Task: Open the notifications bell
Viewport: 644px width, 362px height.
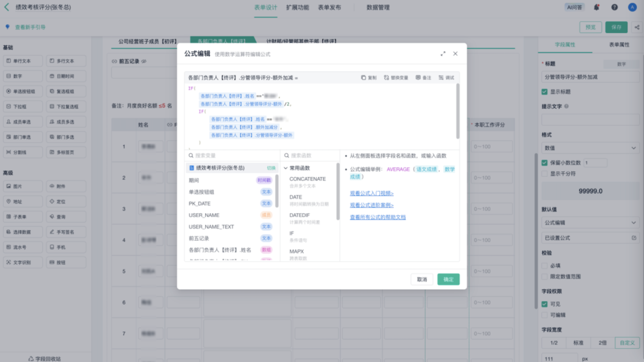Action: 596,7
